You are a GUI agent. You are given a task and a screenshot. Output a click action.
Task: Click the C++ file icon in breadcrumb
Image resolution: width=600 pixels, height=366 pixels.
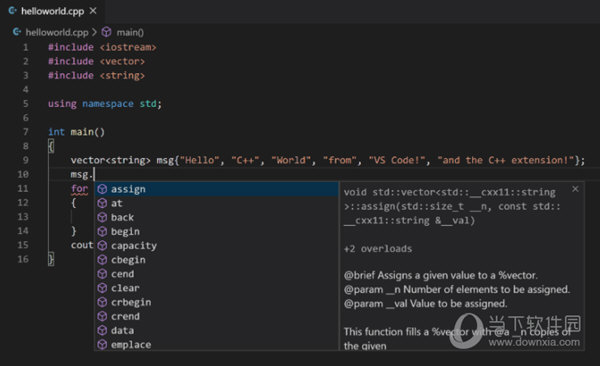coord(17,32)
